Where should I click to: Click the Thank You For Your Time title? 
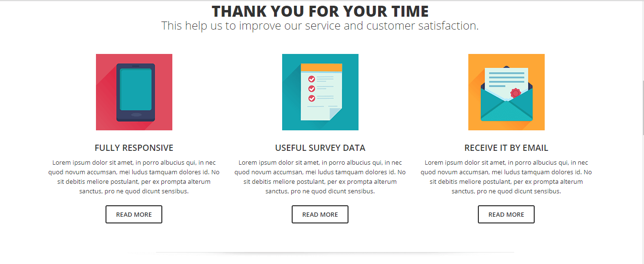point(320,11)
